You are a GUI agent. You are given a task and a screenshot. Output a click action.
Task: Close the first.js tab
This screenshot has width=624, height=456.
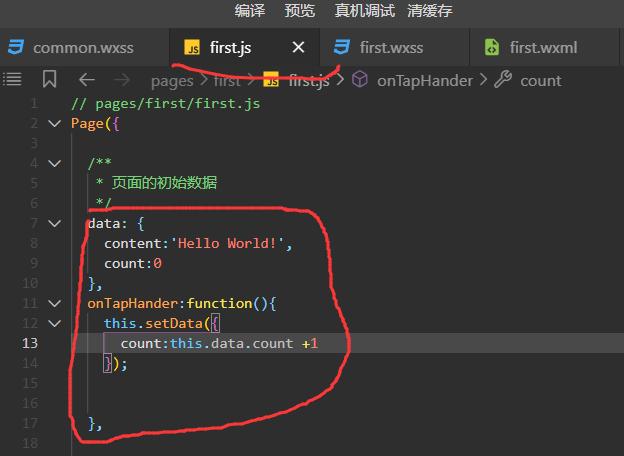pos(298,47)
